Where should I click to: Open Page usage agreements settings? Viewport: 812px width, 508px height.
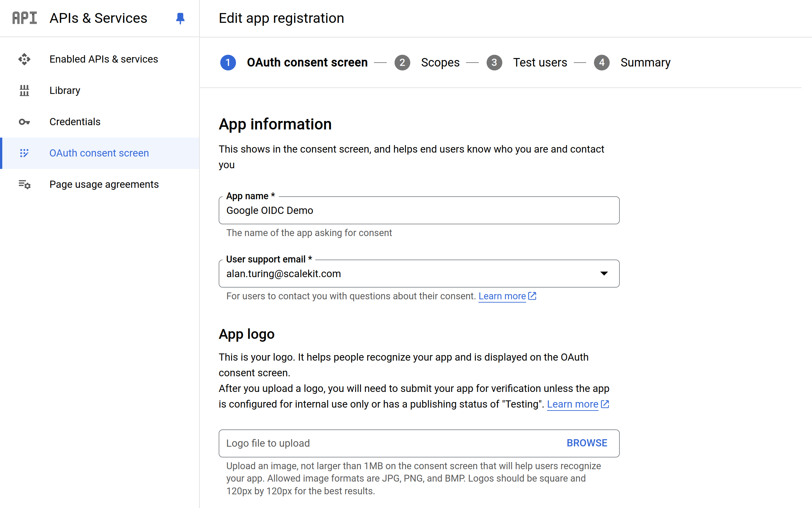point(104,184)
